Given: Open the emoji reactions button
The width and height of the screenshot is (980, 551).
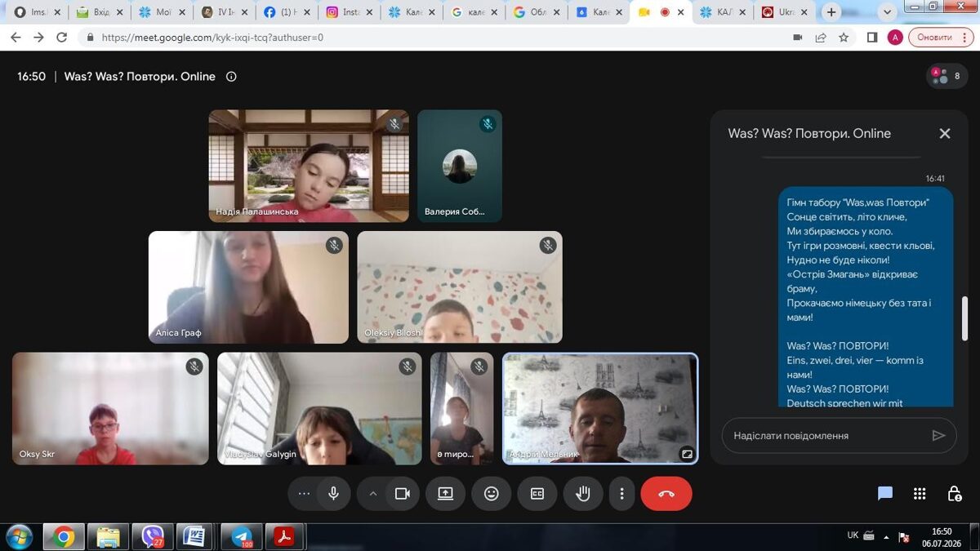Looking at the screenshot, I should (491, 493).
